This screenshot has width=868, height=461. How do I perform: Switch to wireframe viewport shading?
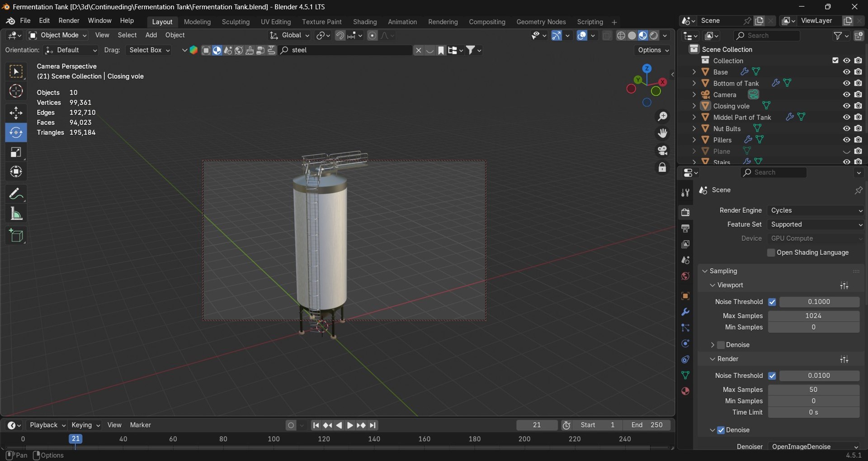(x=621, y=35)
